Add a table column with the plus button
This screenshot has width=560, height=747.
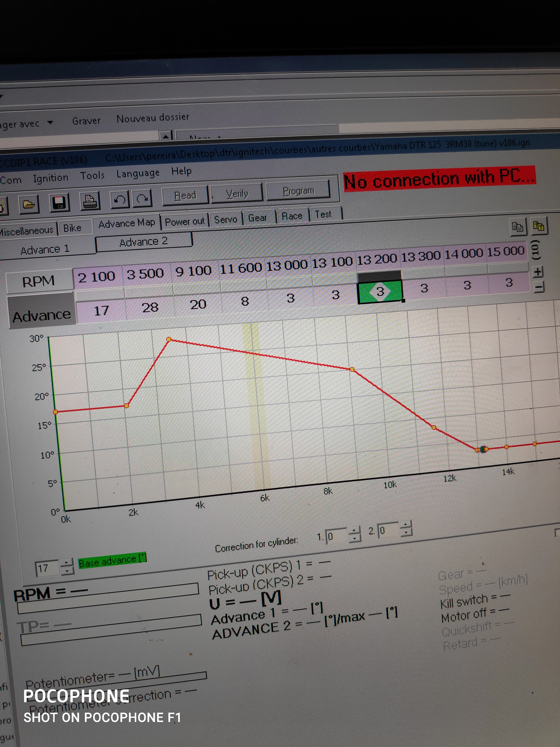pos(537,272)
